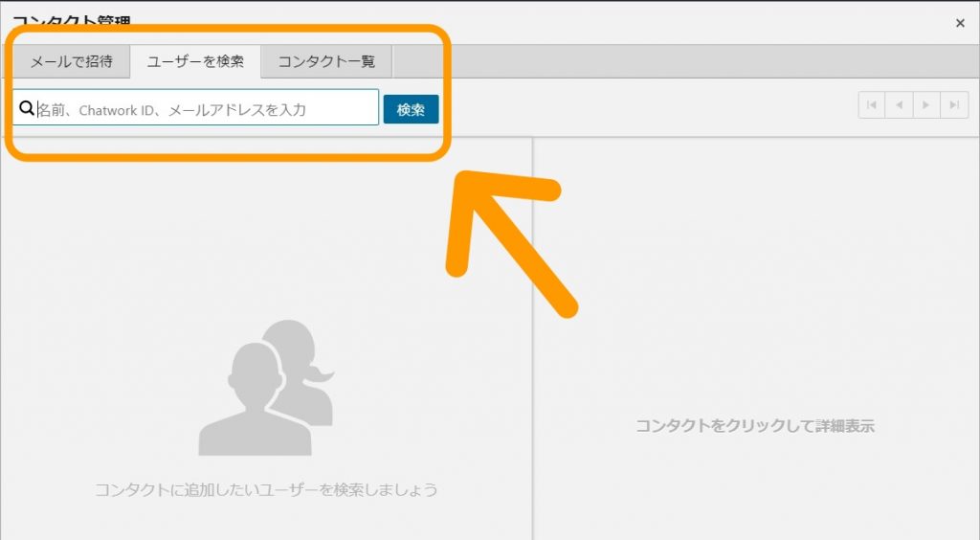The height and width of the screenshot is (540, 980).
Task: Click the gray contacts silhouette icon
Action: point(258,393)
